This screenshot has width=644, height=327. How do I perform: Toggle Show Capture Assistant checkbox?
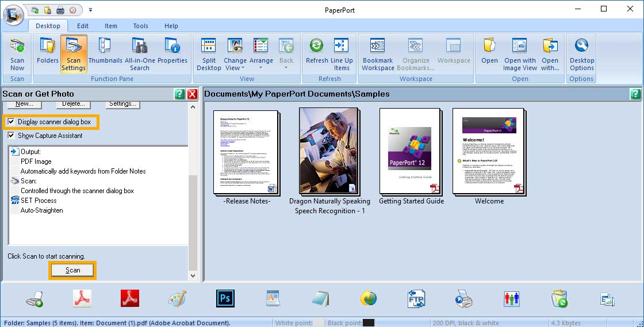[x=11, y=135]
